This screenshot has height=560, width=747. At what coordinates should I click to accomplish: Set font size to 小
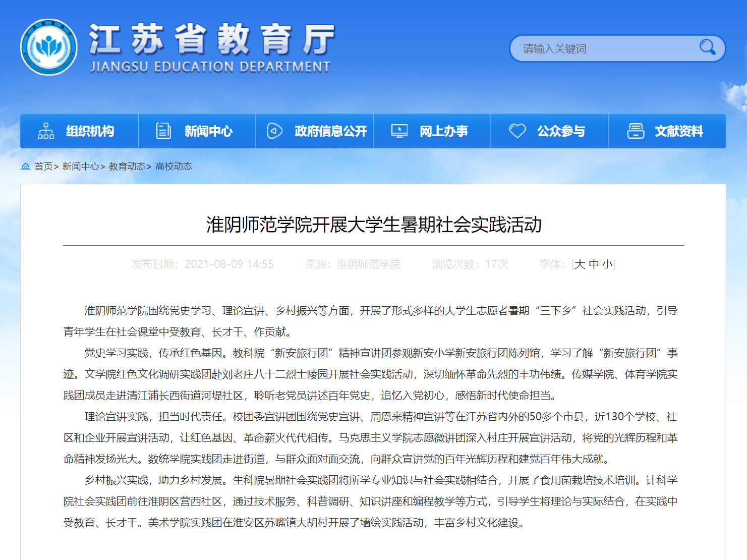pyautogui.click(x=607, y=264)
